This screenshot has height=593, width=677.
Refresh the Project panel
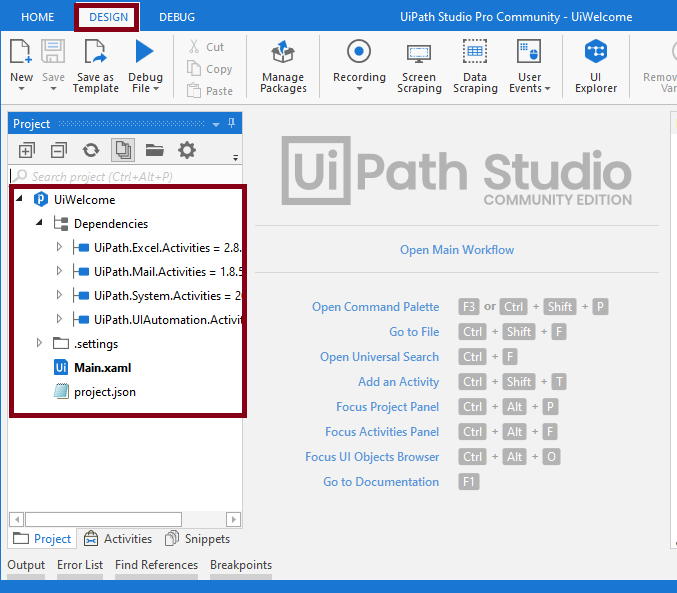pos(91,150)
